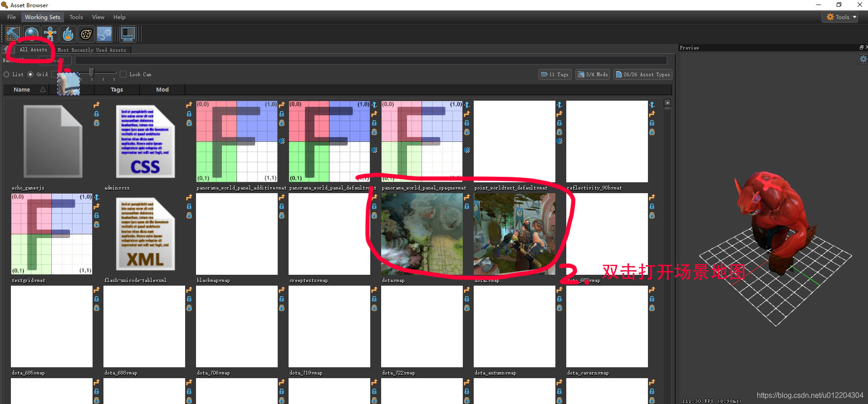Click checkered sphere icon beside panorama_world_panel_default.vmat
868x404 pixels.
(x=374, y=150)
